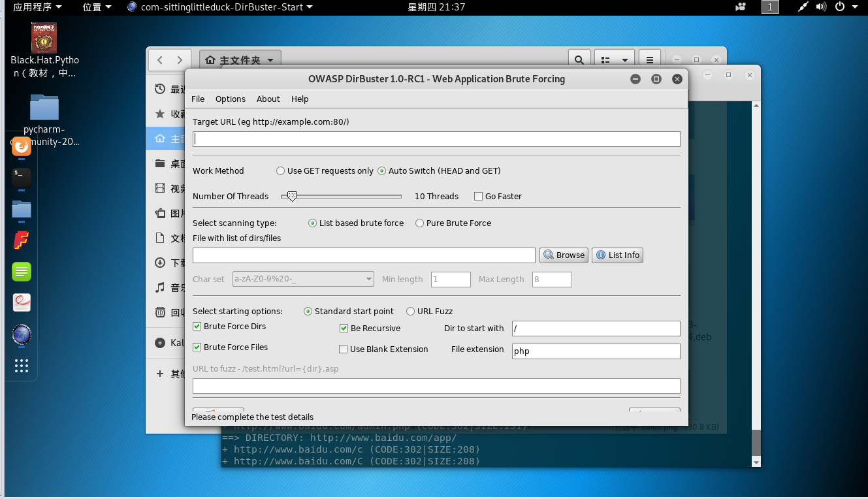
Task: Open the Char set dropdown
Action: tap(303, 280)
